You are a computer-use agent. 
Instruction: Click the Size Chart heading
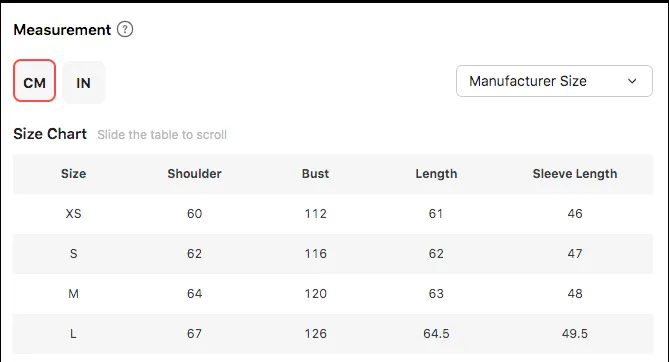(x=50, y=134)
